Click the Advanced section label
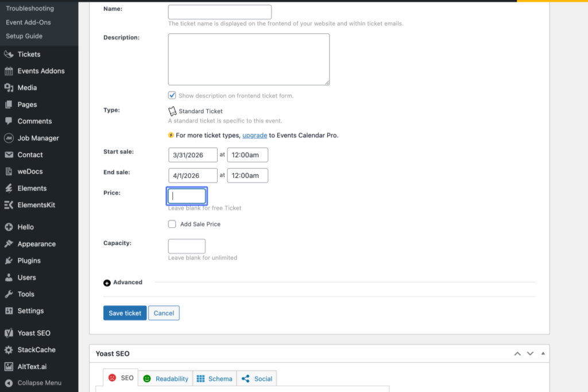This screenshot has width=588, height=392. pyautogui.click(x=127, y=282)
